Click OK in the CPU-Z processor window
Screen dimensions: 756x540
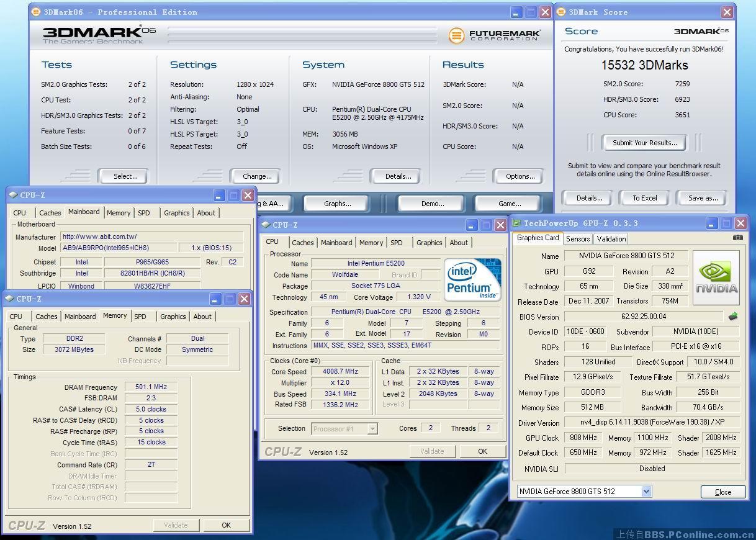coord(482,451)
